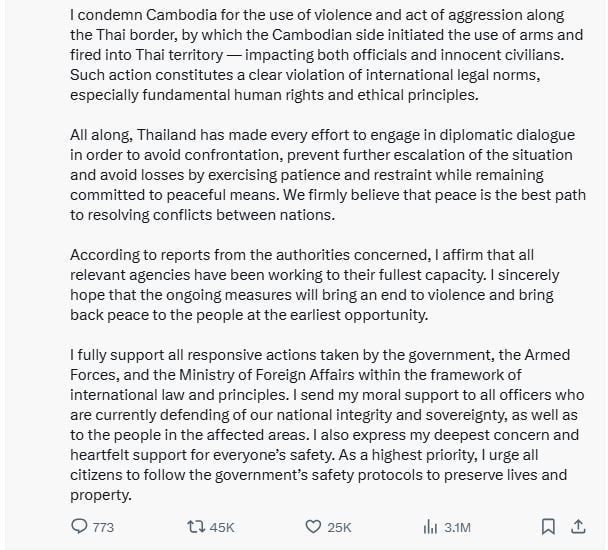Open the reply speech-bubble icon
Viewport: 608px width, 550px height.
[79, 526]
